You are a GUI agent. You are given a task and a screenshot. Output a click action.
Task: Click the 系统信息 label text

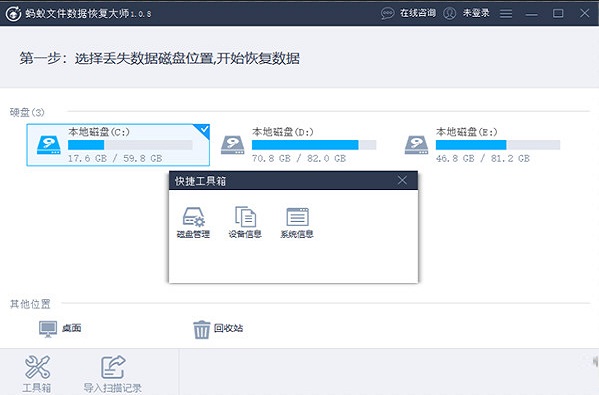tap(297, 234)
